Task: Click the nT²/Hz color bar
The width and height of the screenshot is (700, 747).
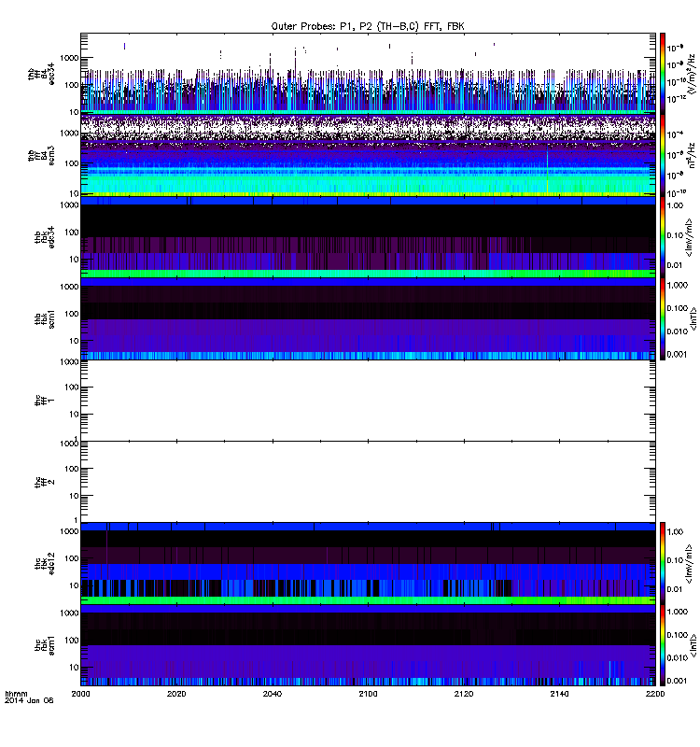Action: 662,155
